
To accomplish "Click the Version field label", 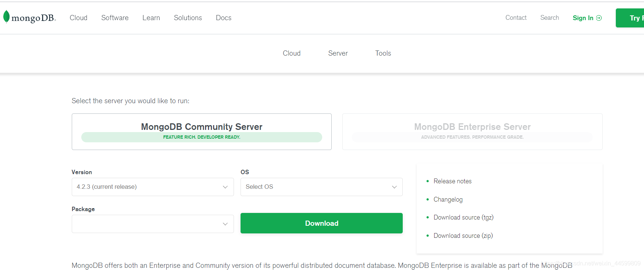I will 82,172.
